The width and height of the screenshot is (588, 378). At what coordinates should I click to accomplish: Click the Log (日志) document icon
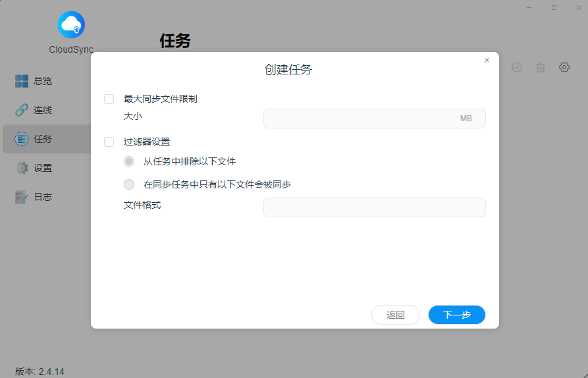click(x=22, y=197)
